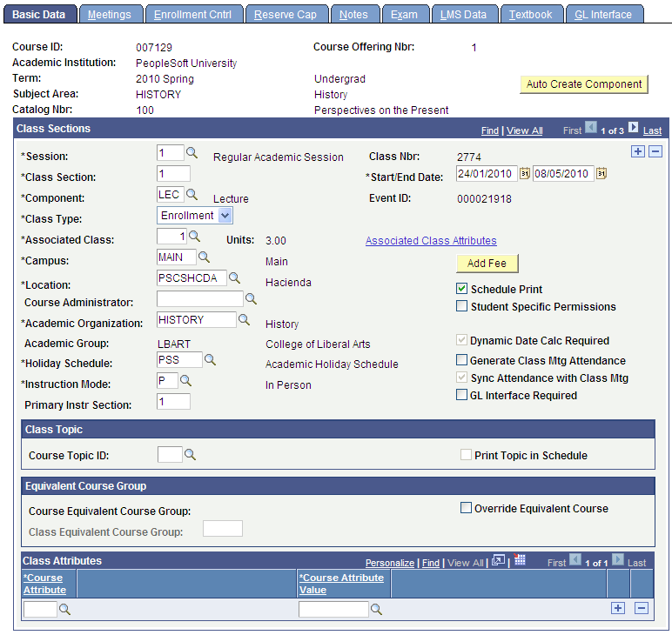The width and height of the screenshot is (672, 635).
Task: Click View All class sections link
Action: [525, 130]
